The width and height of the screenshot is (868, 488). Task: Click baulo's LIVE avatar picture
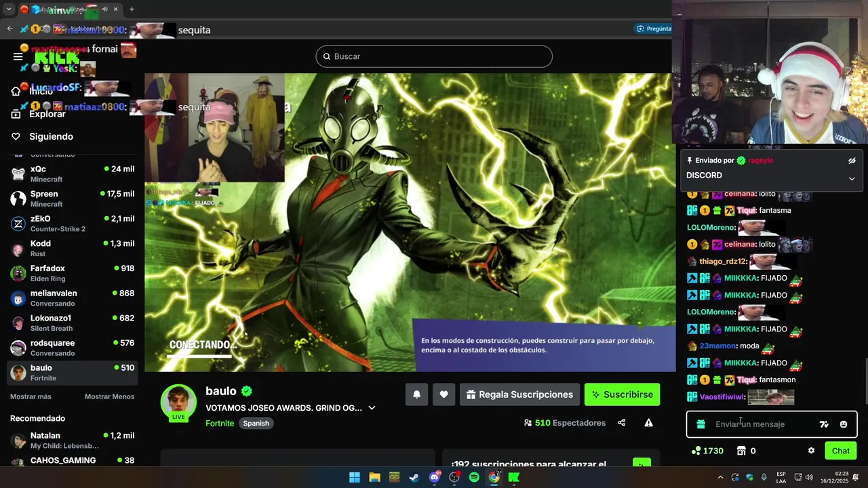(x=178, y=401)
